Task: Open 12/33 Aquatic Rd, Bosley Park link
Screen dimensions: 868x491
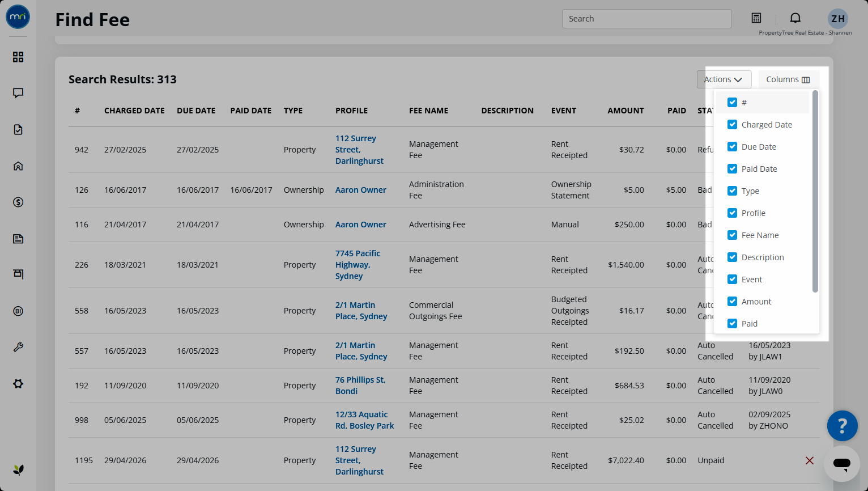Action: pyautogui.click(x=364, y=420)
